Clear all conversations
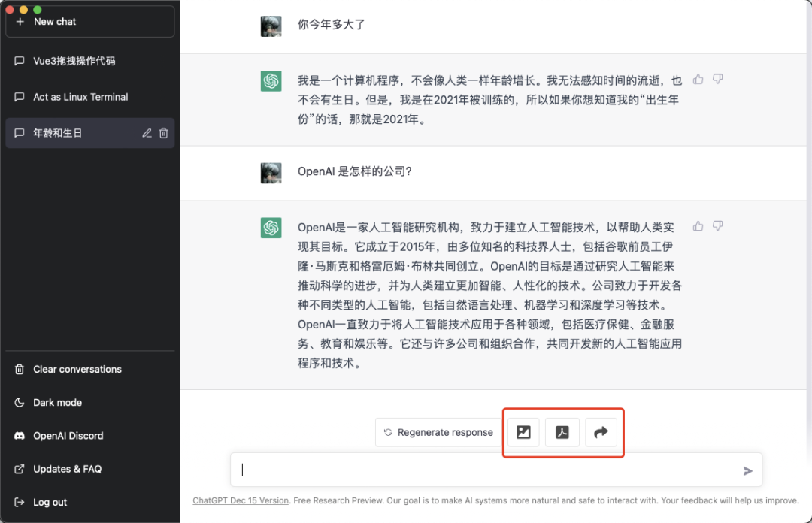Screen dimensions: 812x523 (77, 369)
